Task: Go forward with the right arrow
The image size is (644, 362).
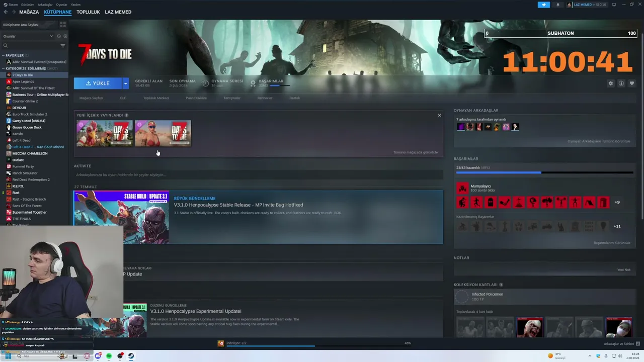Action: 13,12
